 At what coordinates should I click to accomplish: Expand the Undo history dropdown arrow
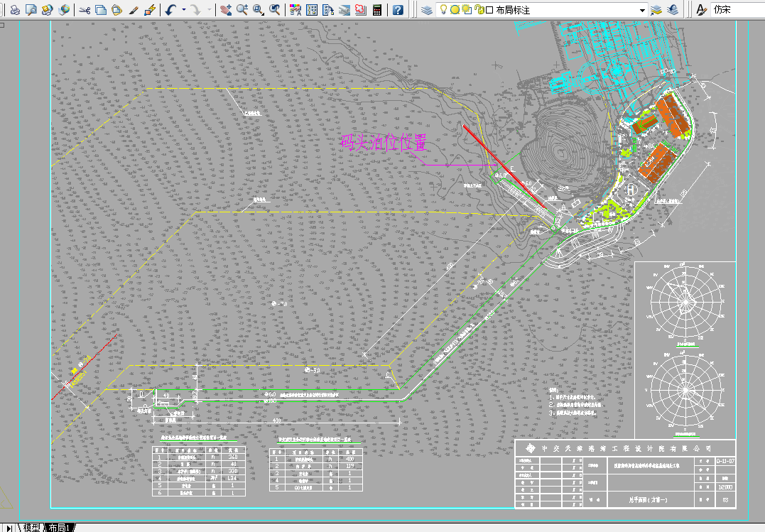pos(184,10)
